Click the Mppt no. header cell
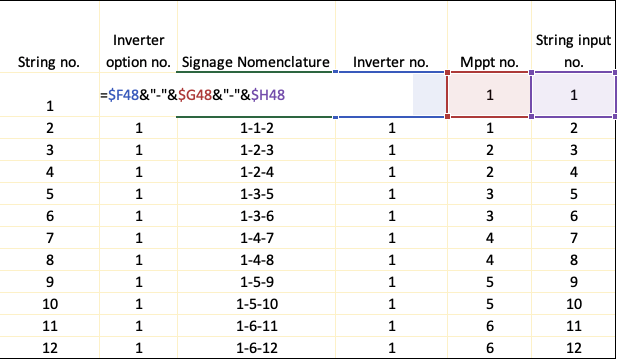 tap(490, 37)
